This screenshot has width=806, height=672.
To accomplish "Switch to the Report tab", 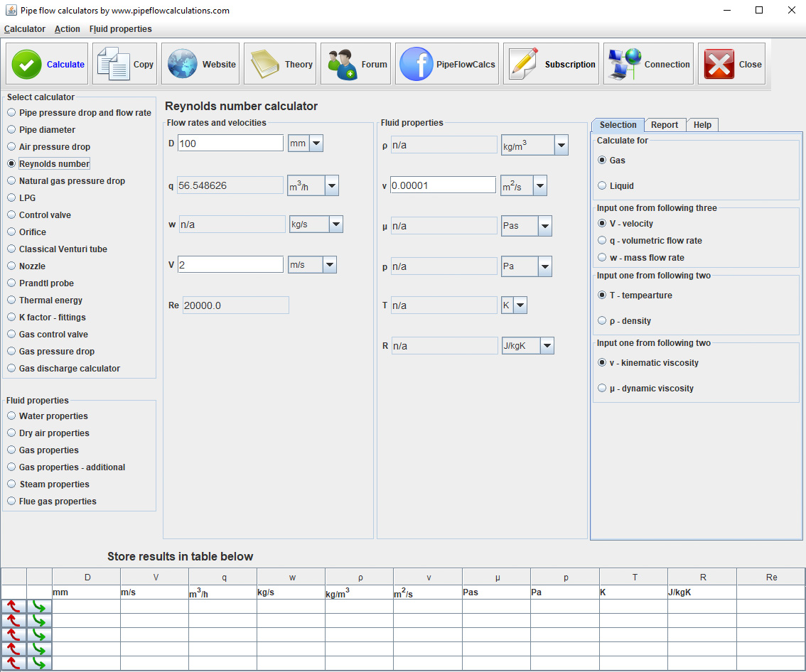I will click(665, 125).
